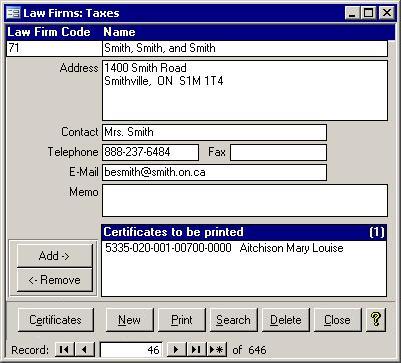Select certificate 5335-020-001-00700-0000 Aitchison Mary Louise
The height and width of the screenshot is (363, 401).
point(244,248)
